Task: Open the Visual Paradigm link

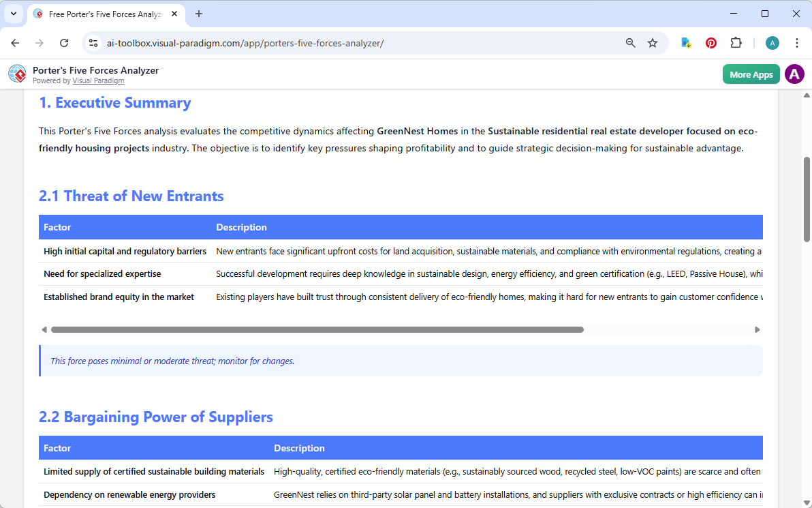Action: coord(98,80)
